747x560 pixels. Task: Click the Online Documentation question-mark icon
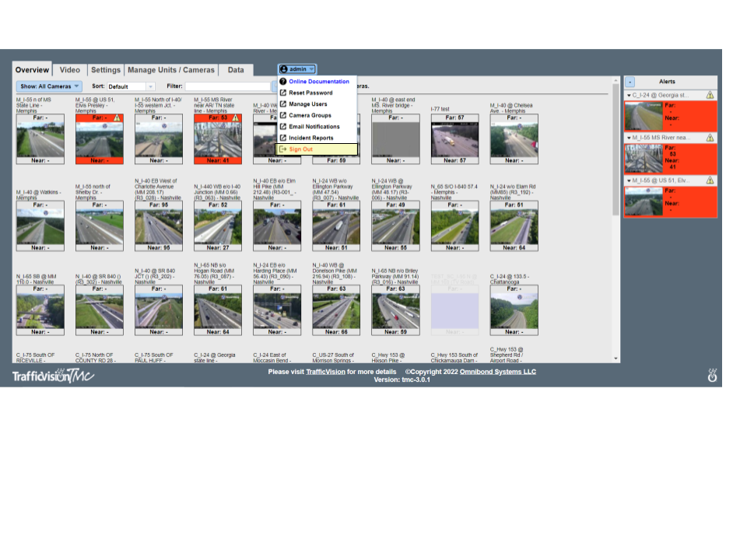tap(283, 82)
